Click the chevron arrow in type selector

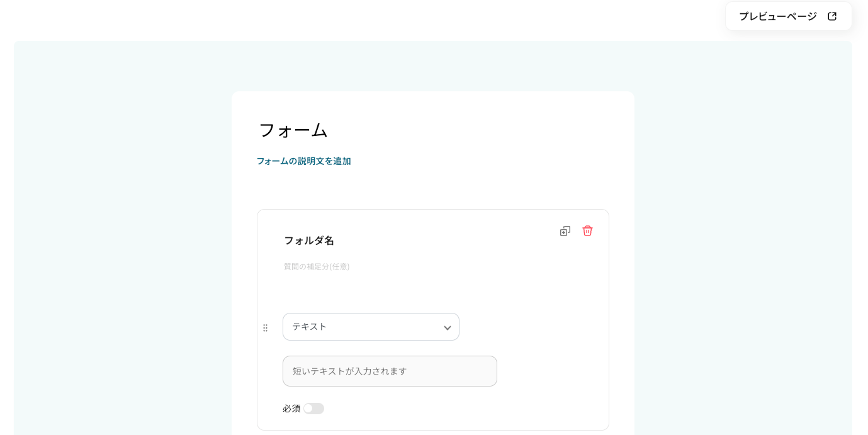(448, 328)
